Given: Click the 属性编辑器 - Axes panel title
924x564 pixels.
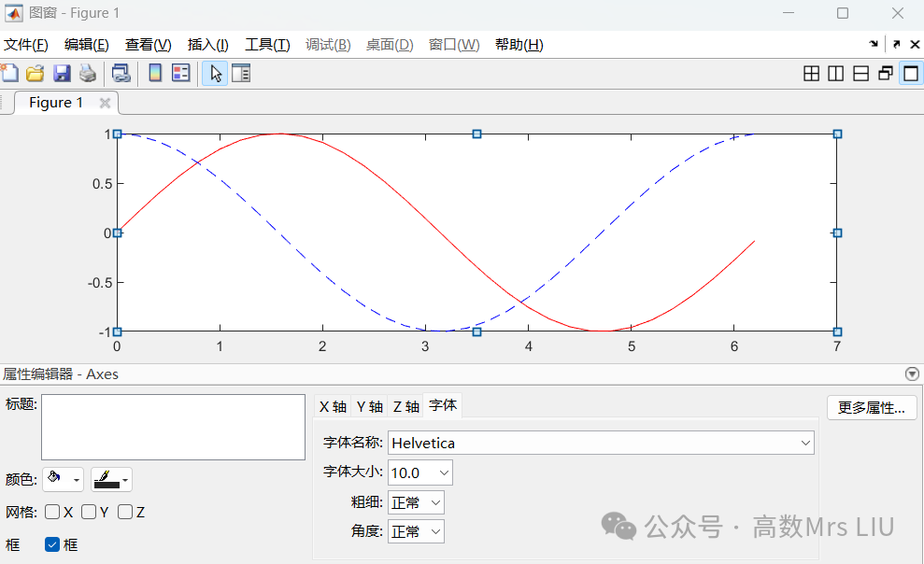Looking at the screenshot, I should (60, 374).
